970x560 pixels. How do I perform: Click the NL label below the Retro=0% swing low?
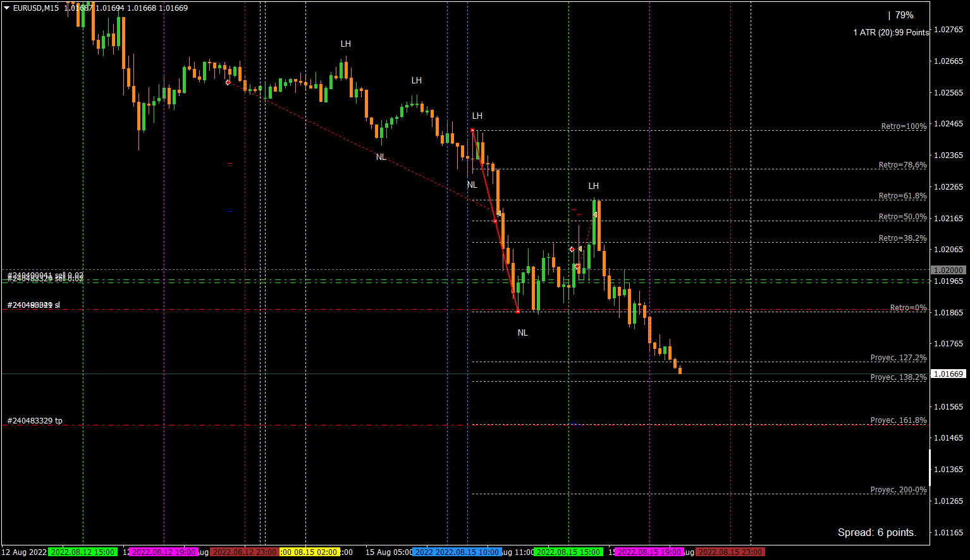(x=522, y=333)
